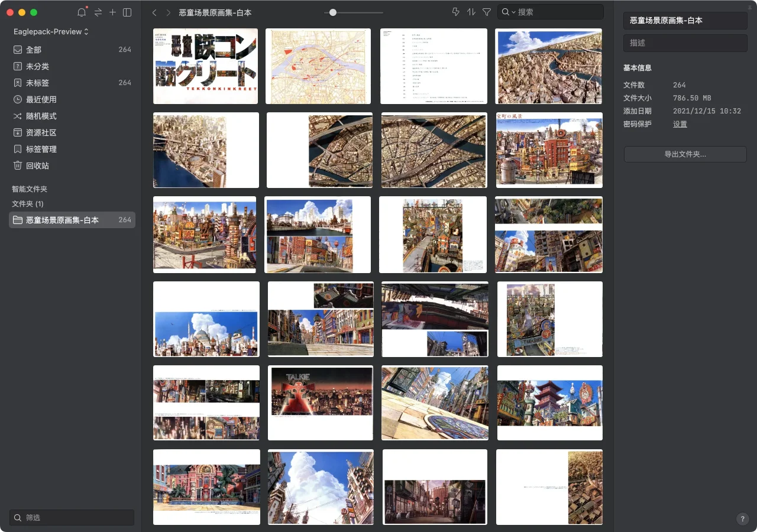Click the 智能文件夹 section header
757x532 pixels.
click(x=30, y=189)
